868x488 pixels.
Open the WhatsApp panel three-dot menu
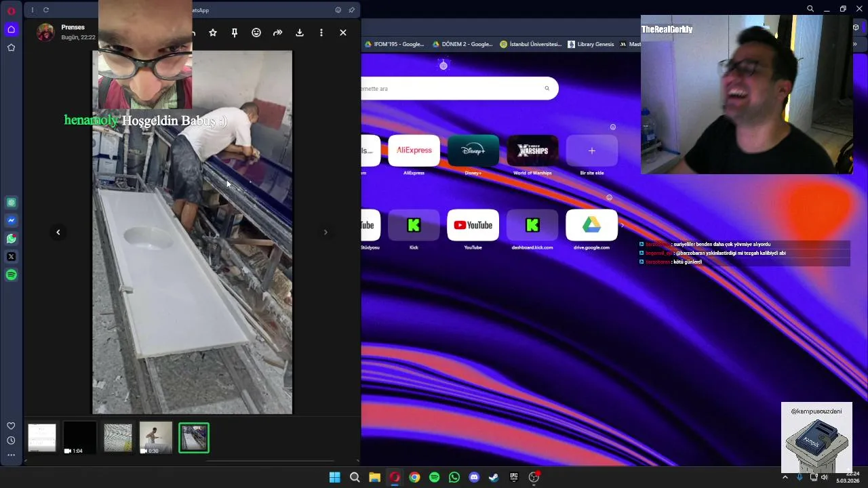pos(32,10)
